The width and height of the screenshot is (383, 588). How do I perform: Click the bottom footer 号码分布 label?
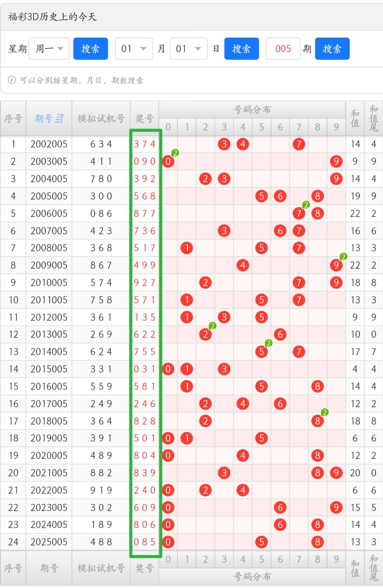(x=252, y=577)
